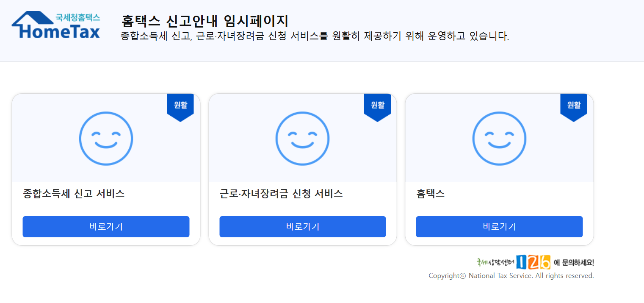Select the 근로·자녀장려금 신청 서비스 title
This screenshot has width=644, height=303.
(x=281, y=194)
